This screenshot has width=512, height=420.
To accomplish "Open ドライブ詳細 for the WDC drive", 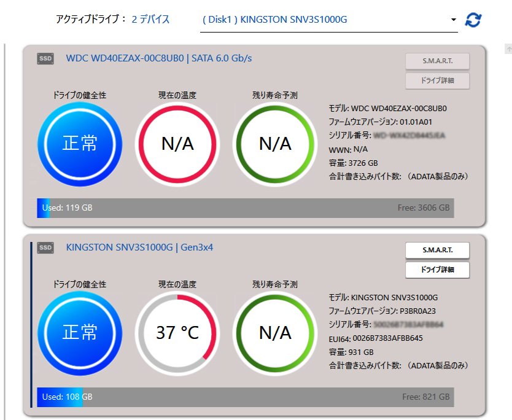I will [437, 80].
